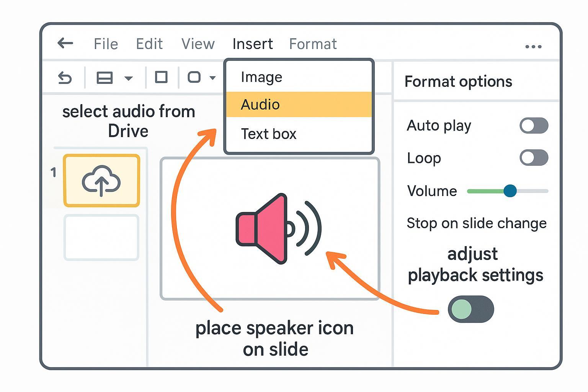588x392 pixels.
Task: Click the back arrow icon
Action: pos(65,43)
